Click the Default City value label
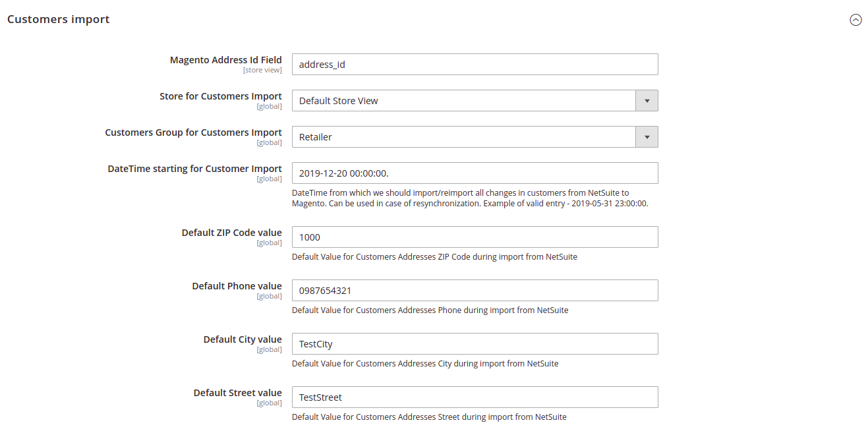The width and height of the screenshot is (868, 437). click(x=243, y=339)
